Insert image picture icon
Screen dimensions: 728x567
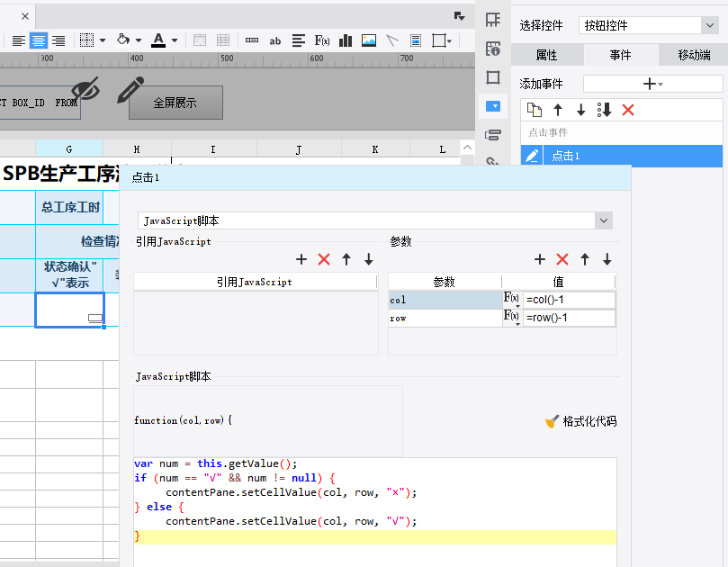tap(369, 40)
